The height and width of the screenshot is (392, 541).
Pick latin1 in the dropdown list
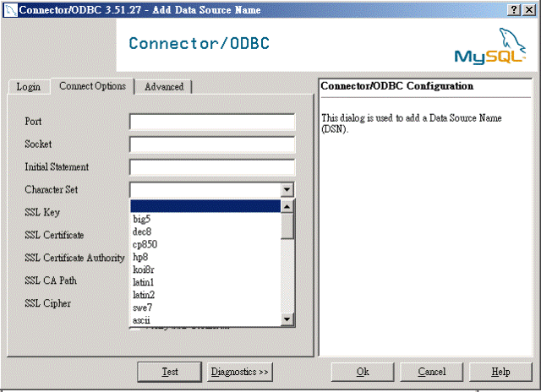(x=205, y=282)
